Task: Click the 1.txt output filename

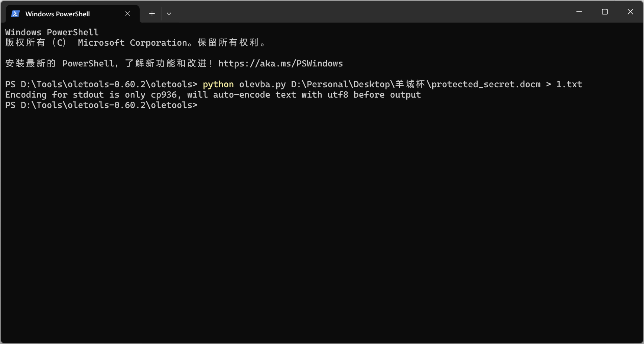Action: pos(569,85)
